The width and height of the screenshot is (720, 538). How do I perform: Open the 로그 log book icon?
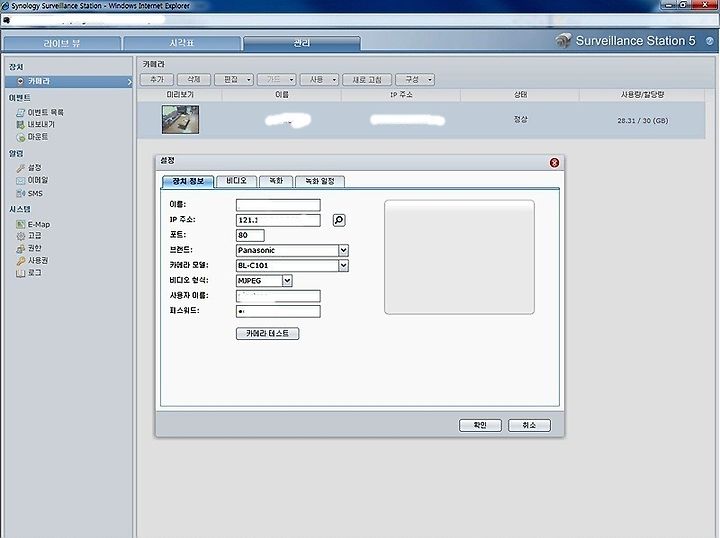click(x=20, y=273)
